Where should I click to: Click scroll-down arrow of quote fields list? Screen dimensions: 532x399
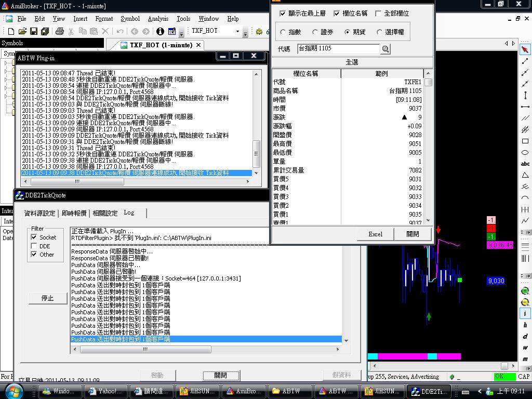(x=428, y=220)
